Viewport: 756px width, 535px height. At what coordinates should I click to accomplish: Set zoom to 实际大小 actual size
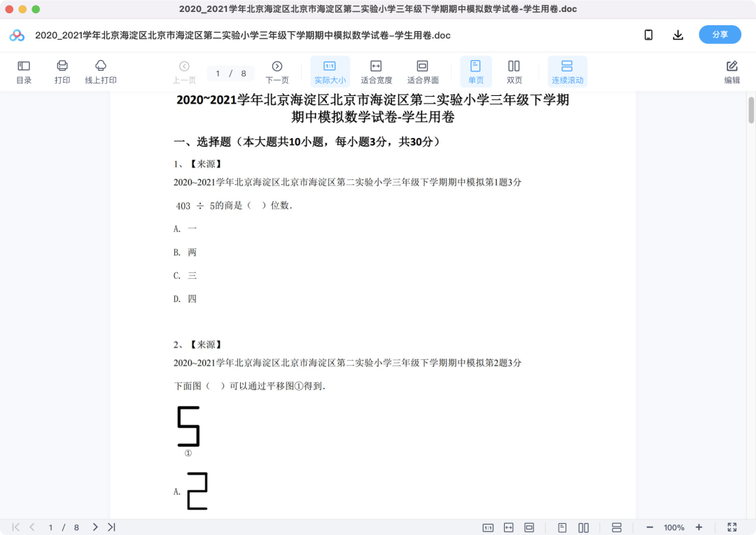pos(330,72)
